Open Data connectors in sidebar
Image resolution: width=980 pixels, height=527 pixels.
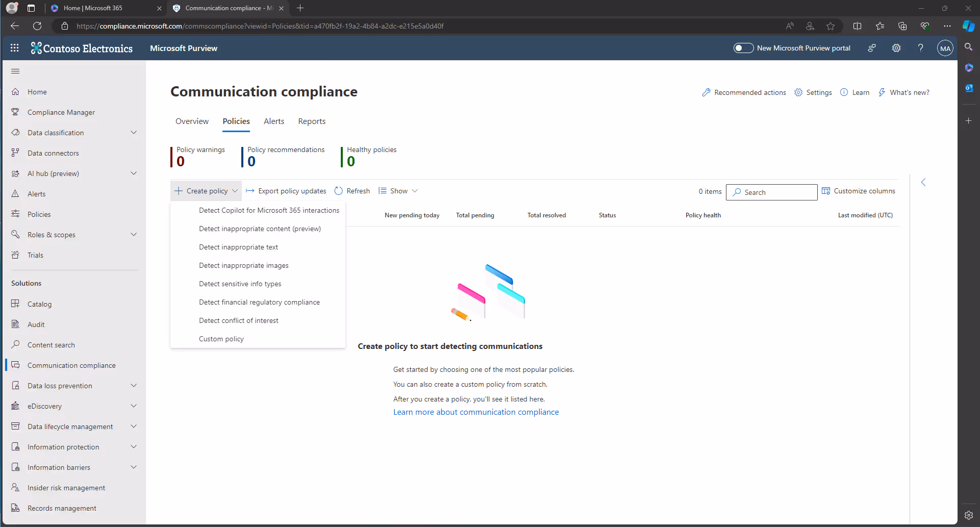click(53, 153)
